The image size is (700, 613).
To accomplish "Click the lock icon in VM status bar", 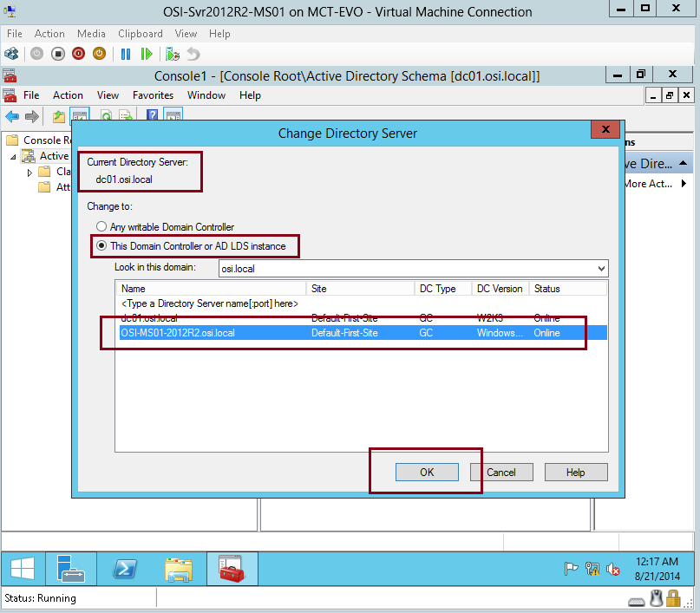I will pos(673,598).
